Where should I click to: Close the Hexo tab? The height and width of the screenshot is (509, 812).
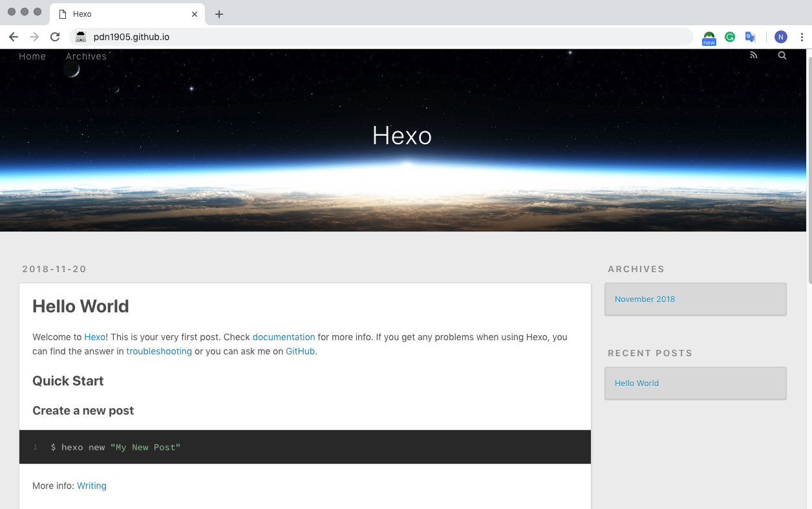pos(195,14)
